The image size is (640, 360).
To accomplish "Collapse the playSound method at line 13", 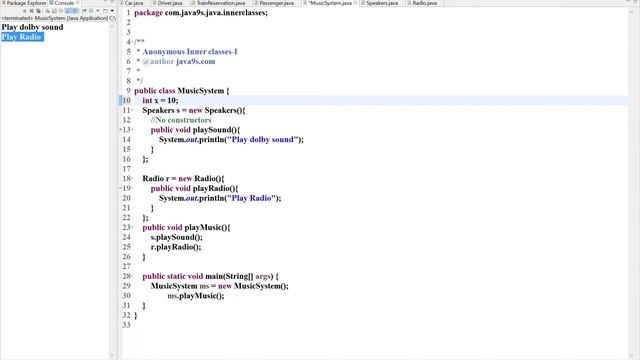I will [133, 130].
